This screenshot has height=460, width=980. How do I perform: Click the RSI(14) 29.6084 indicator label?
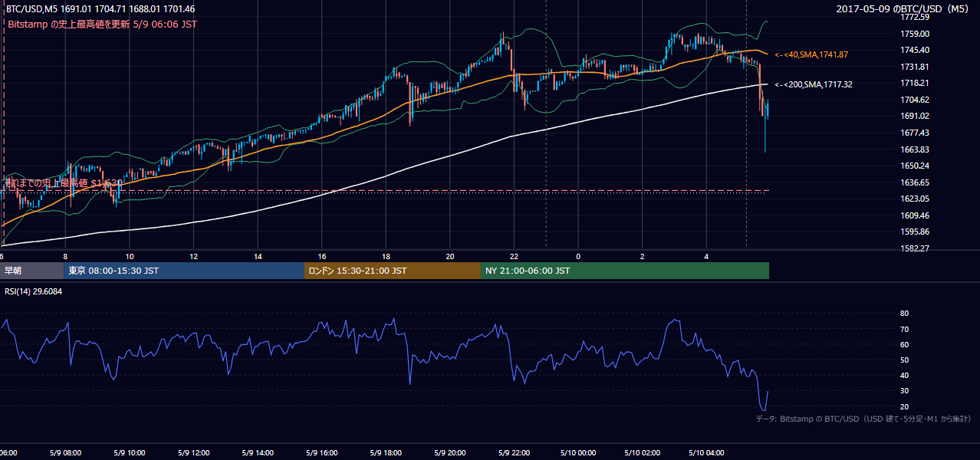[33, 291]
